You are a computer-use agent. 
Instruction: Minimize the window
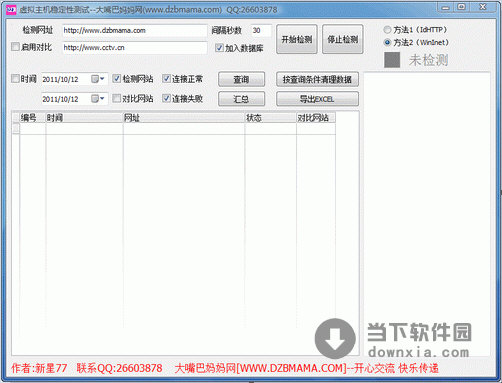(x=446, y=7)
